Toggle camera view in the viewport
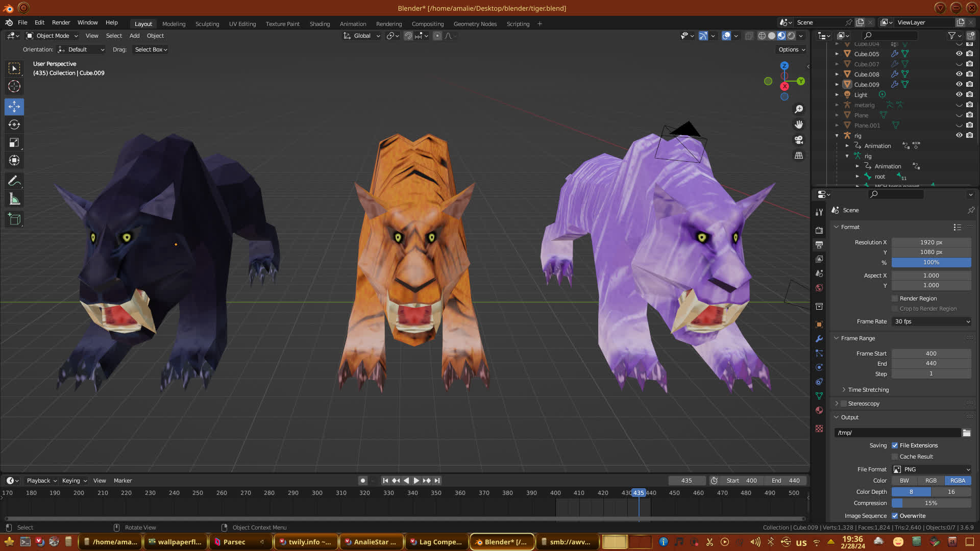The image size is (980, 551). pyautogui.click(x=799, y=140)
